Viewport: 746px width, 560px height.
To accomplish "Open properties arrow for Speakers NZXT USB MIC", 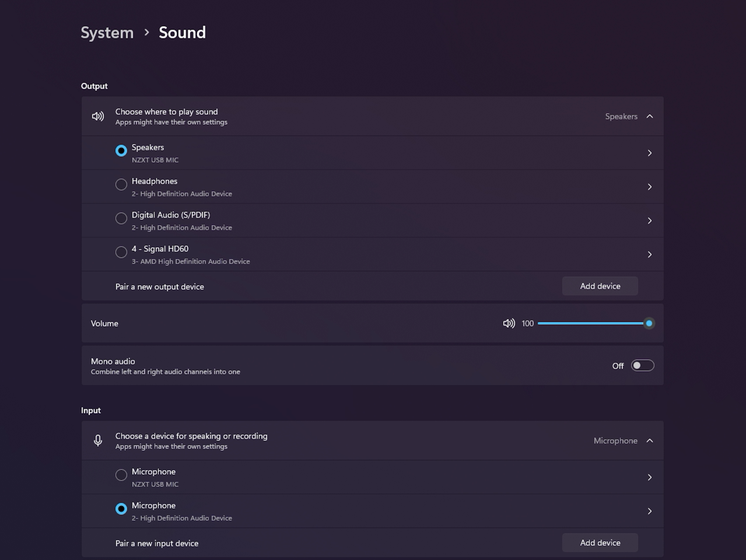I will coord(649,152).
